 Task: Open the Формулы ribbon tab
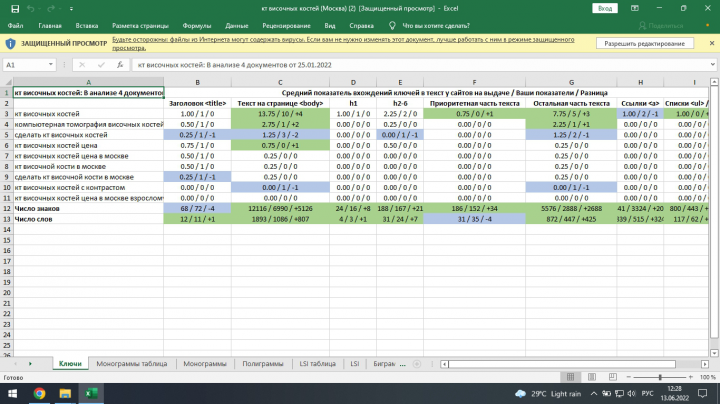pos(197,26)
